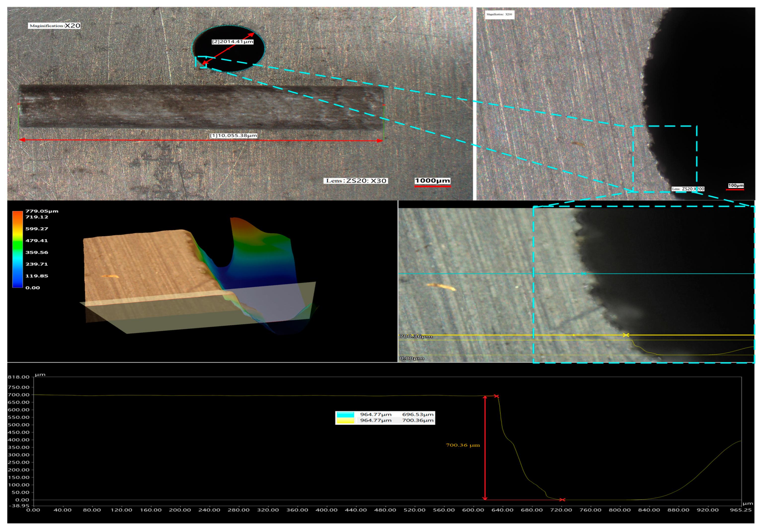Select the yellow swatch in the profile legend
Image resolution: width=764 pixels, height=532 pixels.
coord(345,420)
